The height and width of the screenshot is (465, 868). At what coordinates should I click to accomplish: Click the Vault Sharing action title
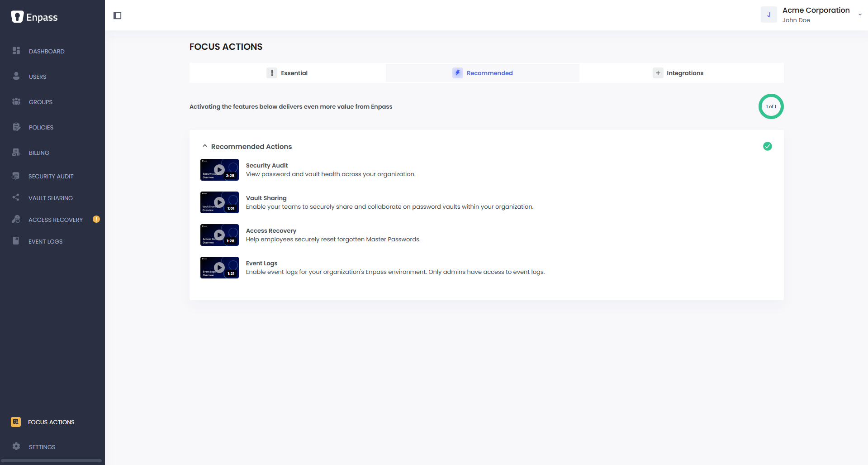point(266,198)
